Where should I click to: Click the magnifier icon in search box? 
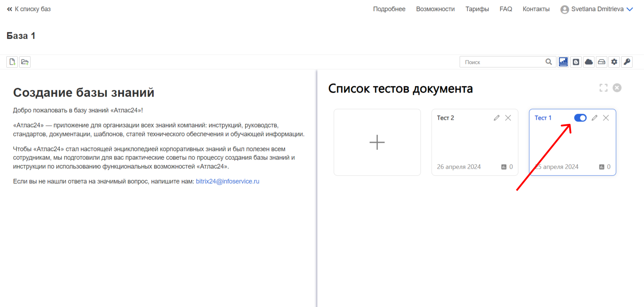tap(549, 62)
